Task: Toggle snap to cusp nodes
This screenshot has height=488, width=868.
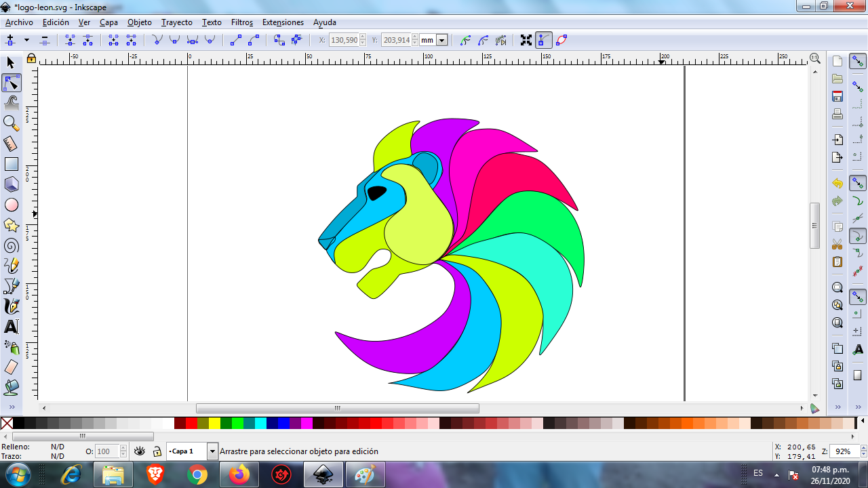Action: coord(858,236)
